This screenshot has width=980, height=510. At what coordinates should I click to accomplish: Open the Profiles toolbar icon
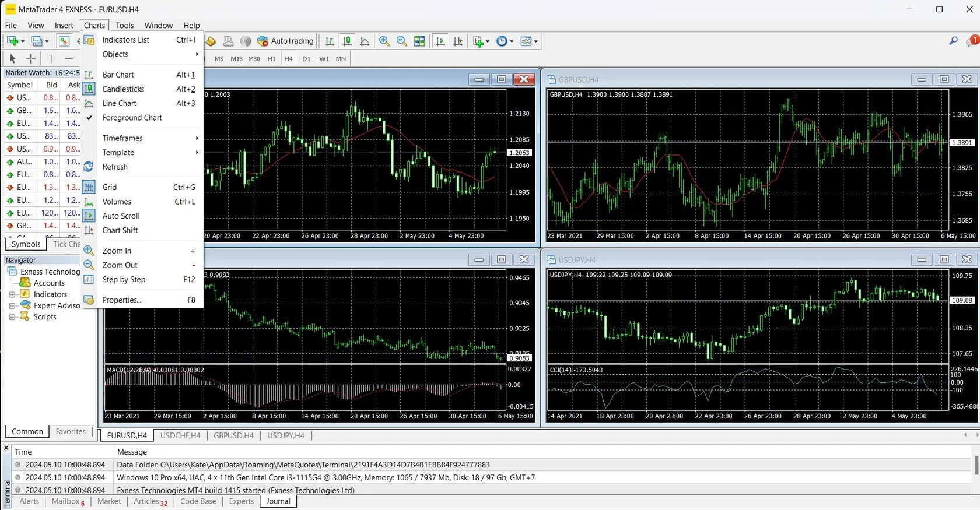[37, 41]
